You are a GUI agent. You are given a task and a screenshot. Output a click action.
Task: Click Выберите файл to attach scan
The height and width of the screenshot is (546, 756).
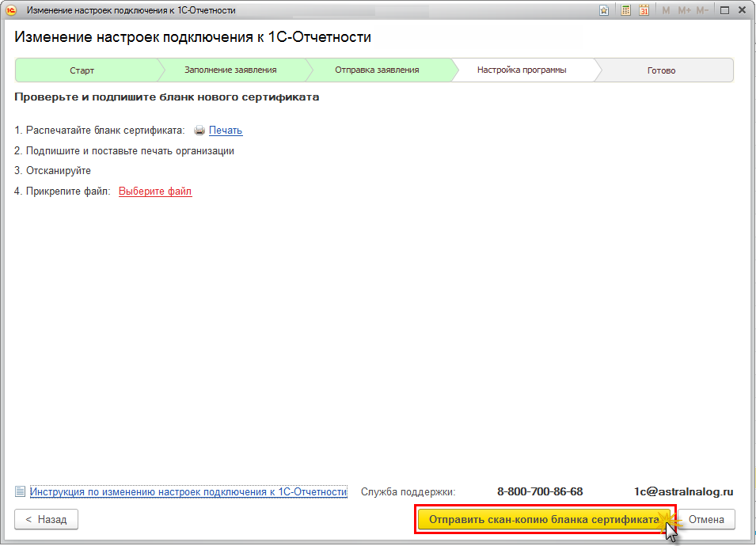[x=155, y=191]
